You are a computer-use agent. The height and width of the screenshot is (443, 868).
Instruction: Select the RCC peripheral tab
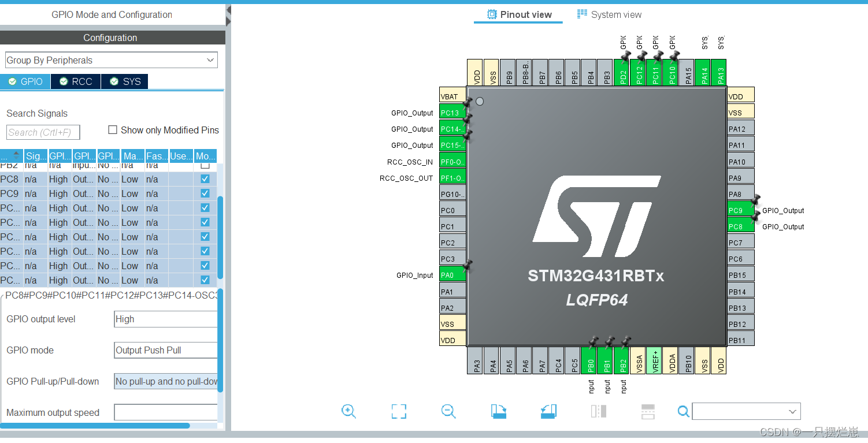[x=75, y=81]
